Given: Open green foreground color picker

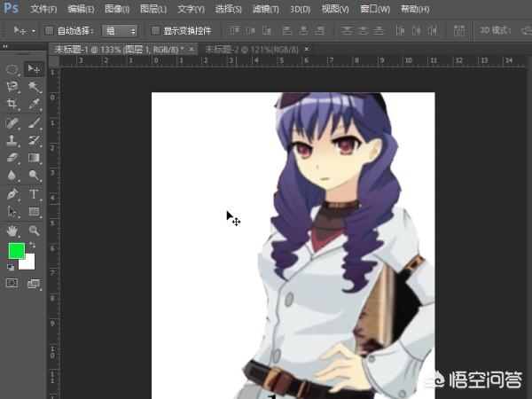Looking at the screenshot, I should point(16,250).
